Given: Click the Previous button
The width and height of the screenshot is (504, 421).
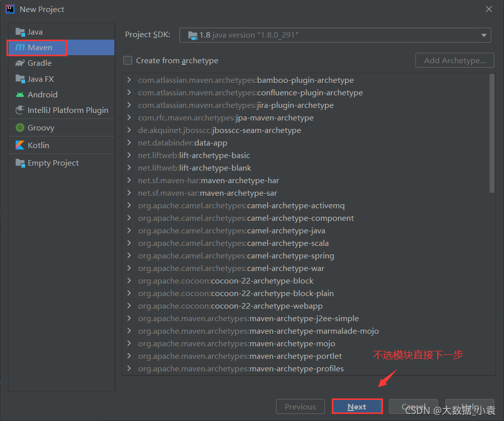Looking at the screenshot, I should click(300, 406).
